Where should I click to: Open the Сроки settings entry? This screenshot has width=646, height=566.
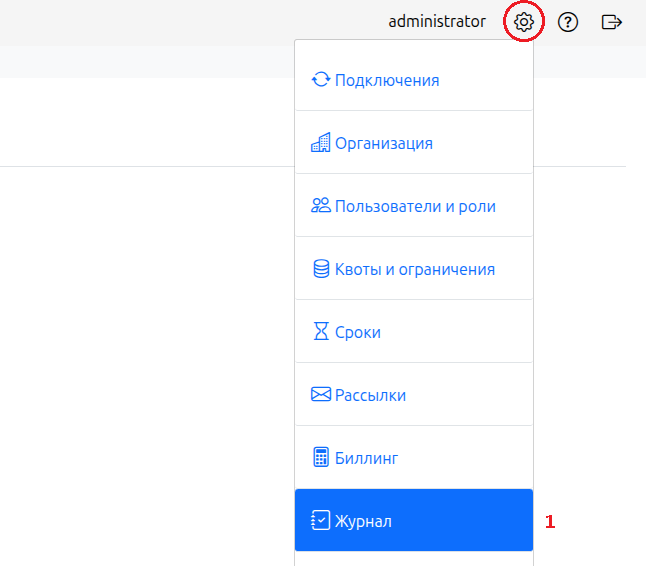click(358, 332)
